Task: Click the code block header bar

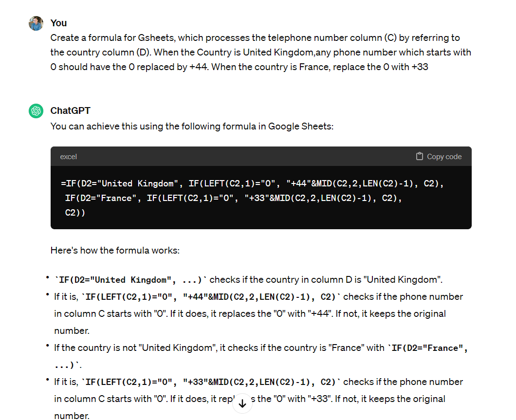Action: coord(261,157)
